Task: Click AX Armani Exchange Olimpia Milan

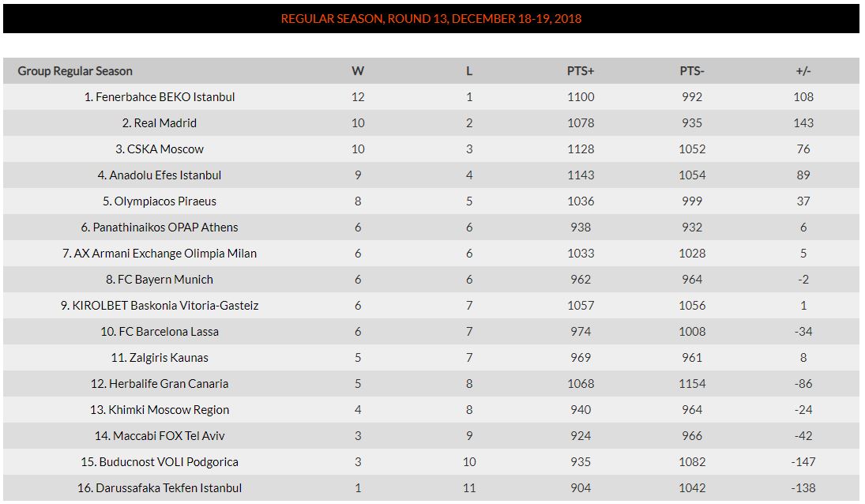Action: [x=160, y=254]
